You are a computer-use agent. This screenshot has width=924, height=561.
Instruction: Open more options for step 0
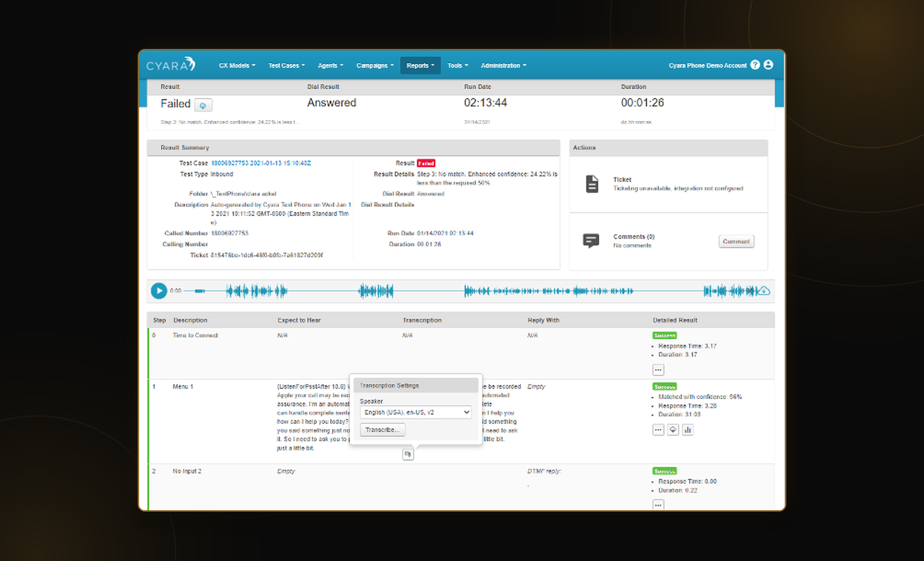658,370
